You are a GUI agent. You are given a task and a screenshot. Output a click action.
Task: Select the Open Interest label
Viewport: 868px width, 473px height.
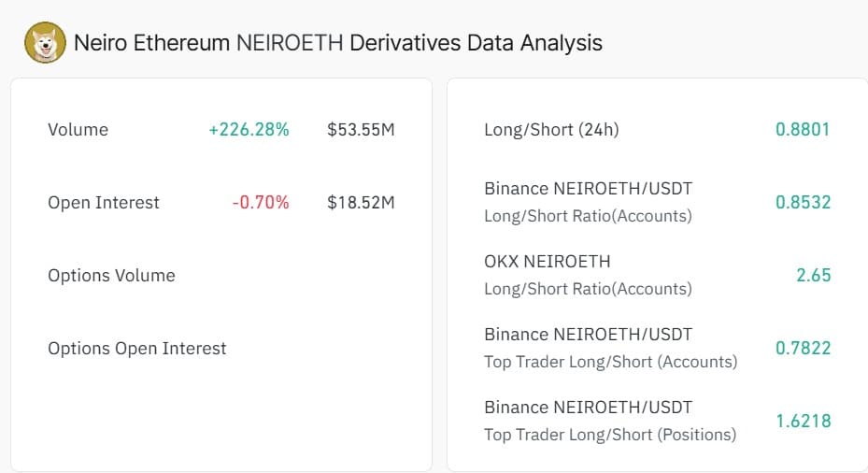coord(104,203)
